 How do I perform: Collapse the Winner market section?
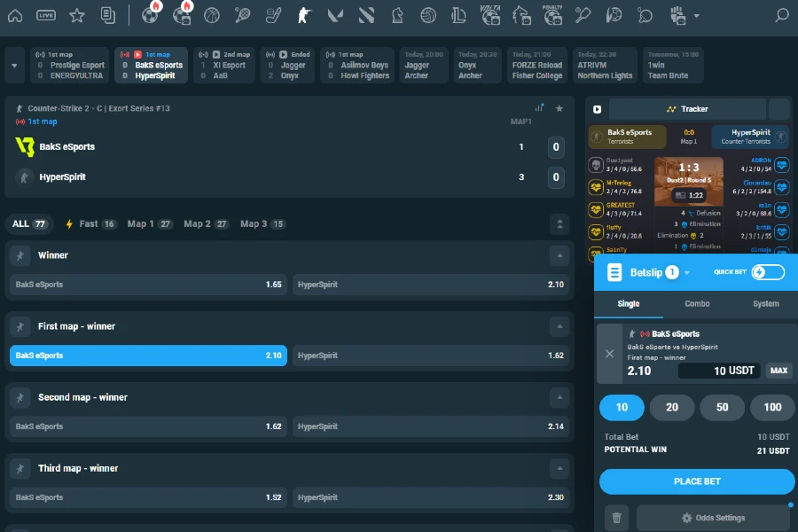click(x=559, y=255)
